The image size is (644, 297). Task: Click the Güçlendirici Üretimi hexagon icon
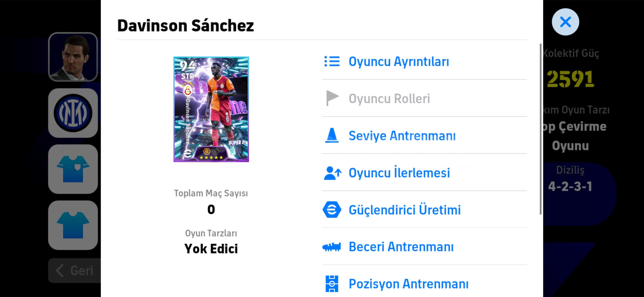(332, 210)
